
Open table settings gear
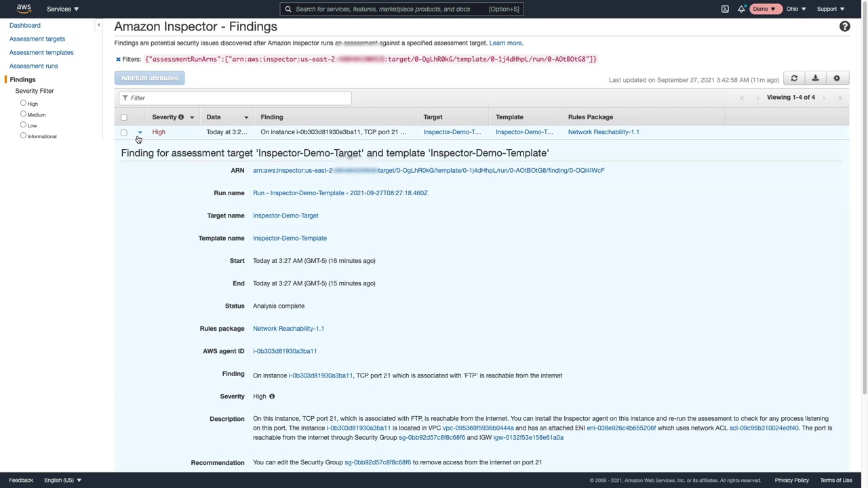click(837, 79)
